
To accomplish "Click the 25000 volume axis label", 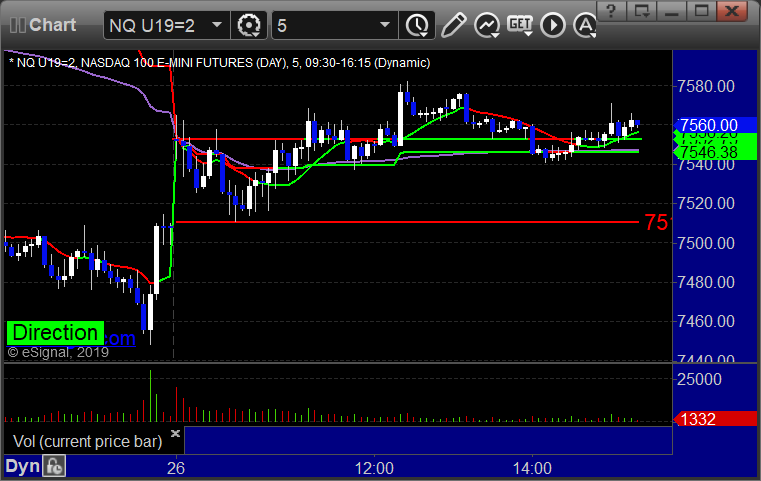I will pyautogui.click(x=699, y=379).
